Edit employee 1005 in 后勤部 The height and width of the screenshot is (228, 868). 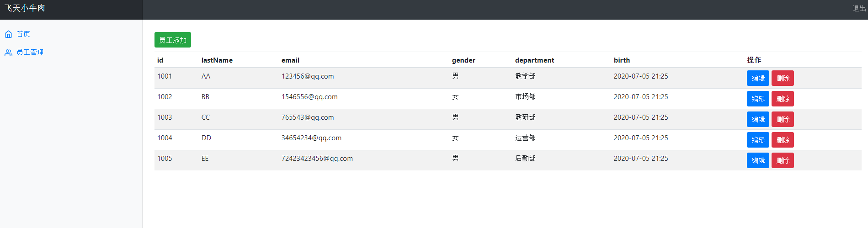(x=758, y=160)
